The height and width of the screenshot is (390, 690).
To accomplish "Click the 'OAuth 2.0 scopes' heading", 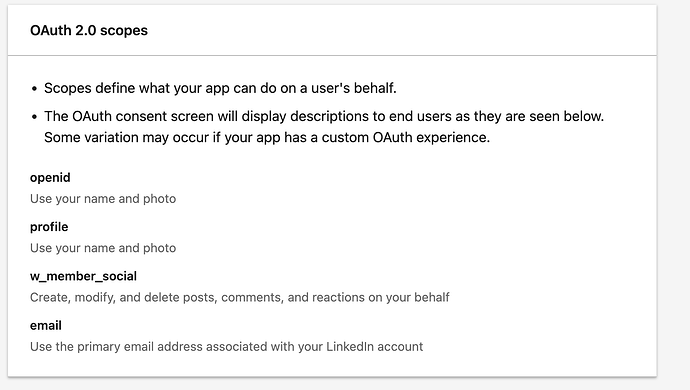I will tap(89, 30).
